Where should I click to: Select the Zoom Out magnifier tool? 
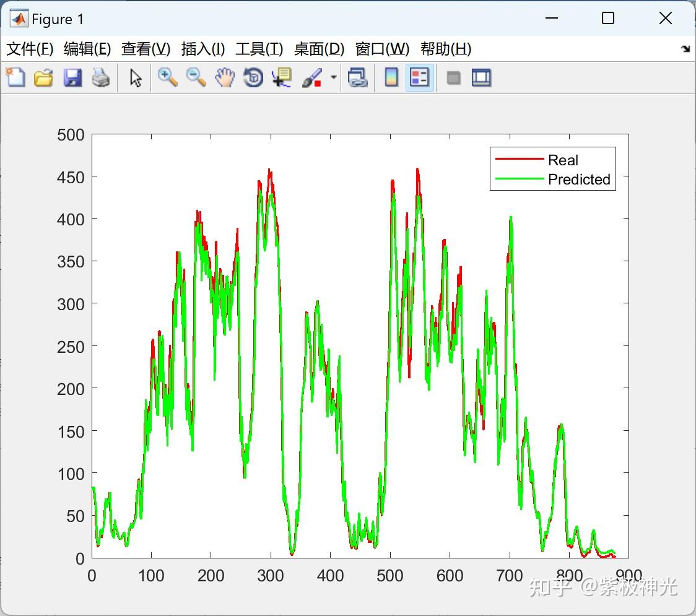point(196,77)
